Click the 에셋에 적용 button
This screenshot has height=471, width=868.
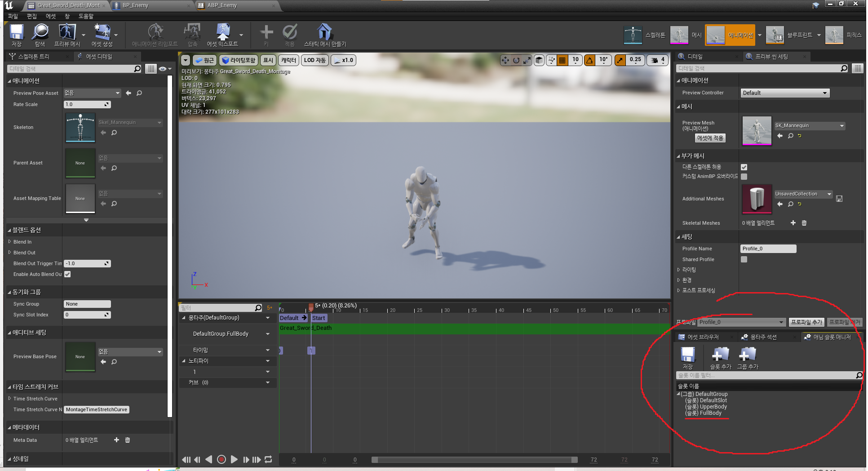(x=710, y=138)
